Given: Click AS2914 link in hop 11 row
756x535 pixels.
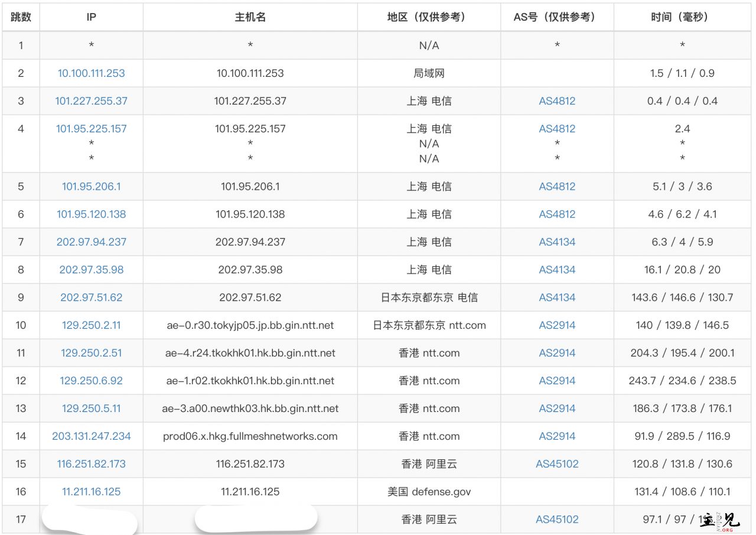Looking at the screenshot, I should pos(557,353).
